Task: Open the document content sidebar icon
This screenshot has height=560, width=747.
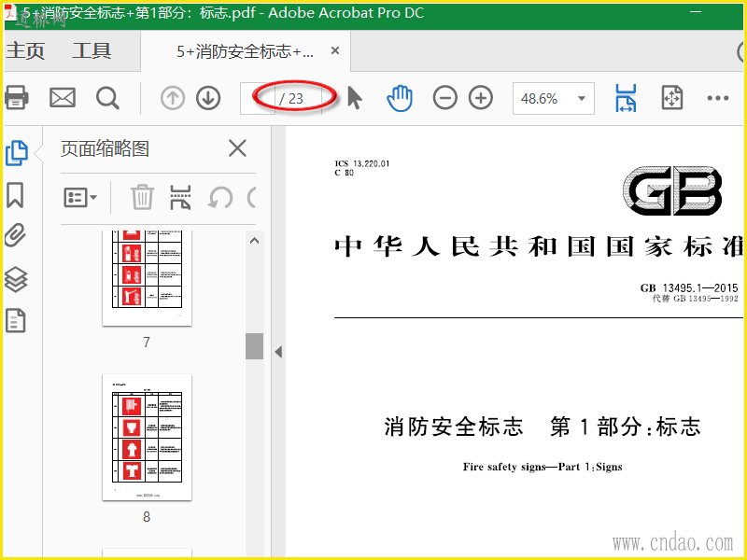Action: pos(15,320)
